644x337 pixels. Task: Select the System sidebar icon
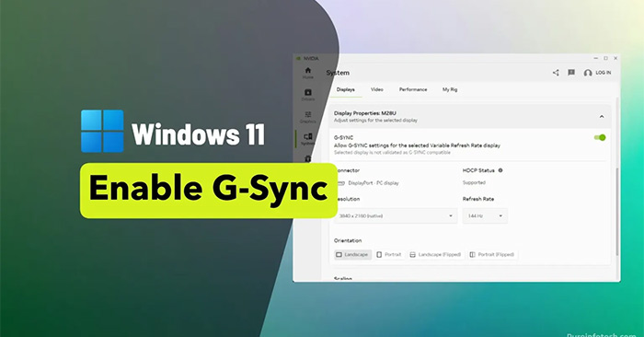click(x=307, y=139)
